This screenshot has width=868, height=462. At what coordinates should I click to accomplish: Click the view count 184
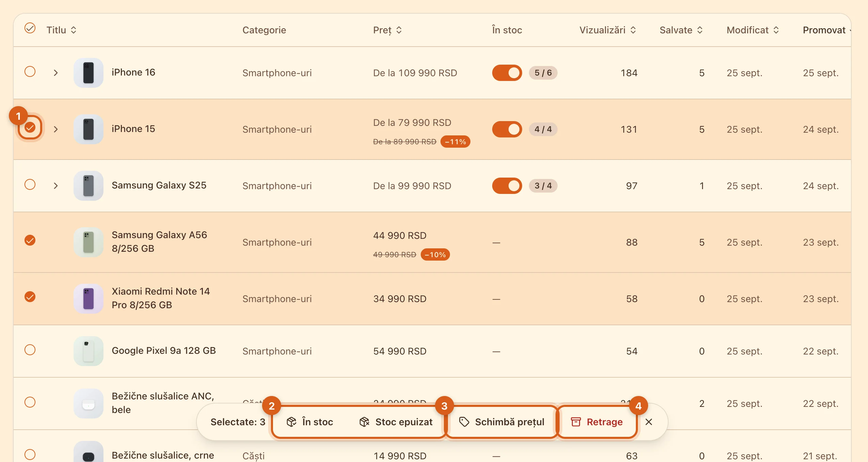pyautogui.click(x=629, y=73)
